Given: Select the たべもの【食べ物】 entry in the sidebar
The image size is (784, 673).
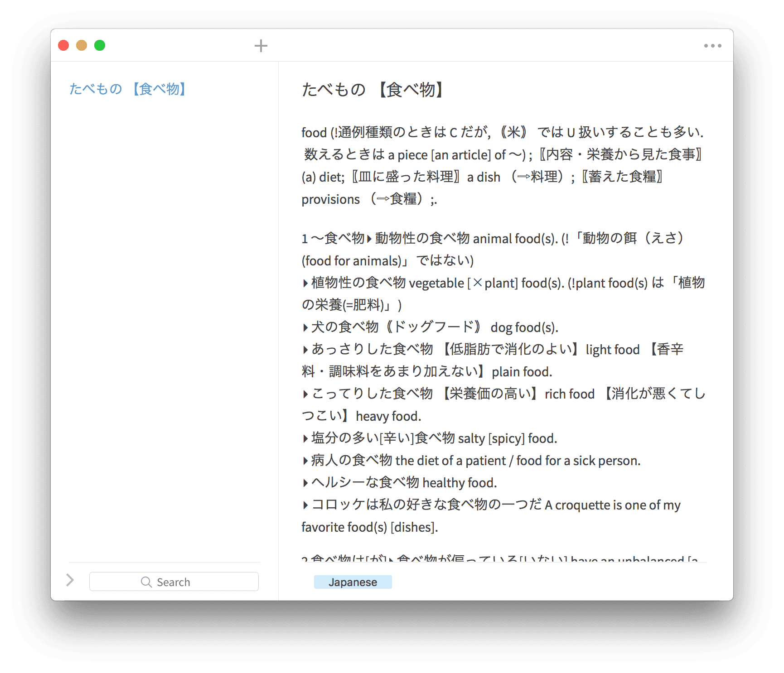Looking at the screenshot, I should click(128, 89).
